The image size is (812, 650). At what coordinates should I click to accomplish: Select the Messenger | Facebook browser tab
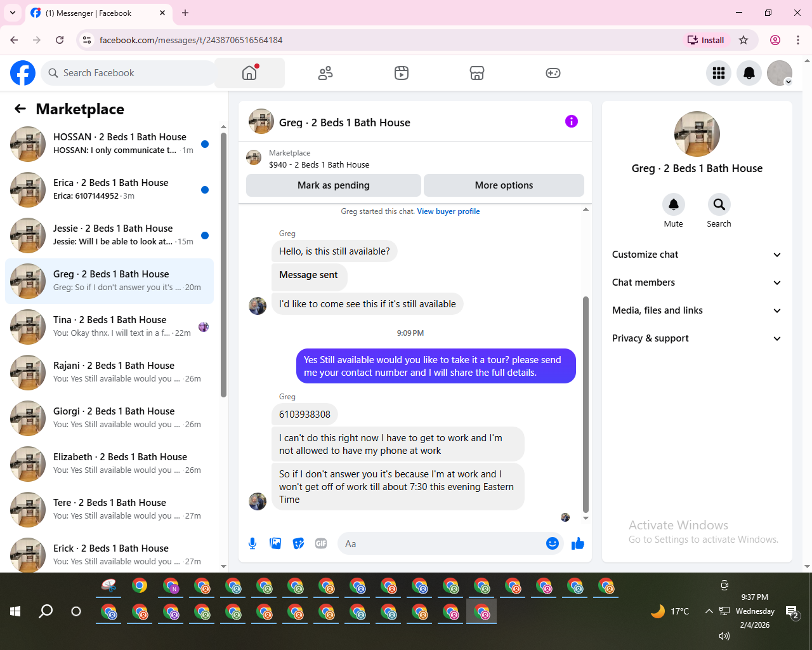pyautogui.click(x=98, y=13)
